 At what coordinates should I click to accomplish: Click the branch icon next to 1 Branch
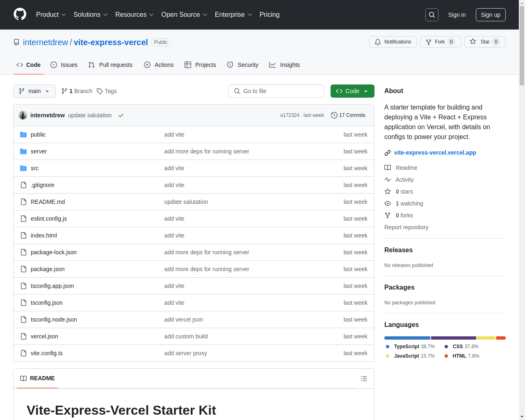click(64, 91)
